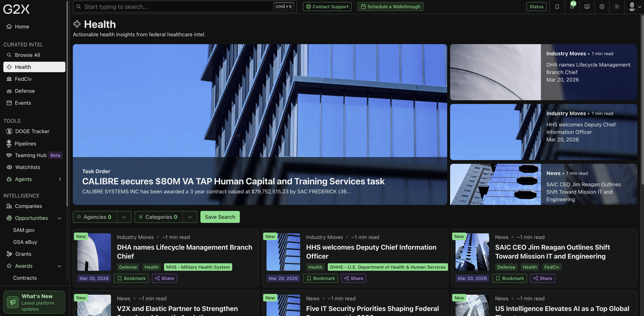The width and height of the screenshot is (644, 316).
Task: Click thumbnail of HHS Deputy CIO list article
Action: coord(283,252)
